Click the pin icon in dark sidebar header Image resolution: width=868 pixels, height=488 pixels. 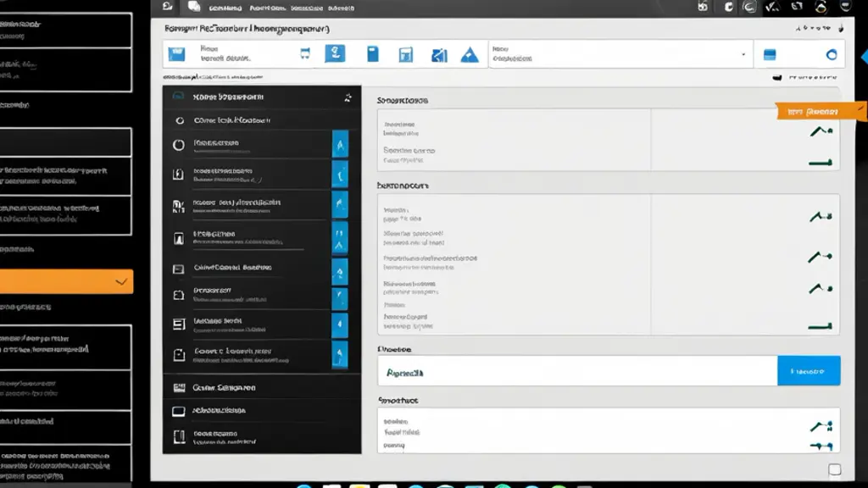click(348, 98)
